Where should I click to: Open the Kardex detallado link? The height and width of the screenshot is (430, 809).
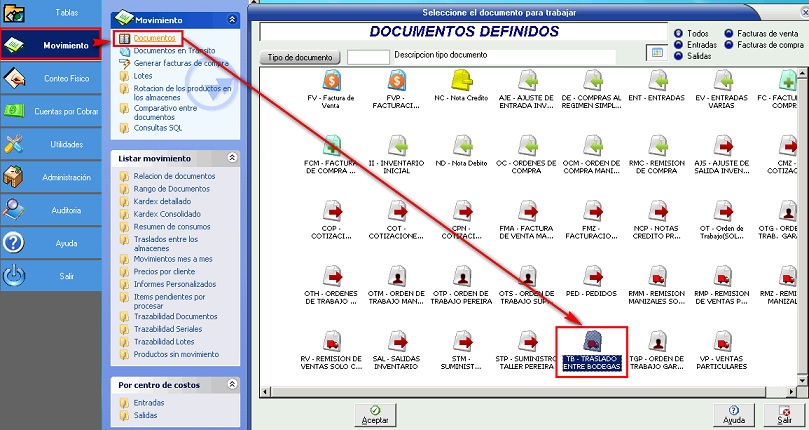click(x=160, y=201)
